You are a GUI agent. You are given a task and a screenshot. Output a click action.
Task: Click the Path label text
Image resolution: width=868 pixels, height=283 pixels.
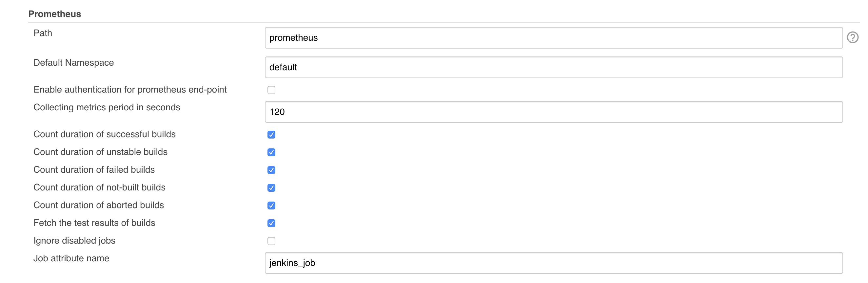pos(43,33)
